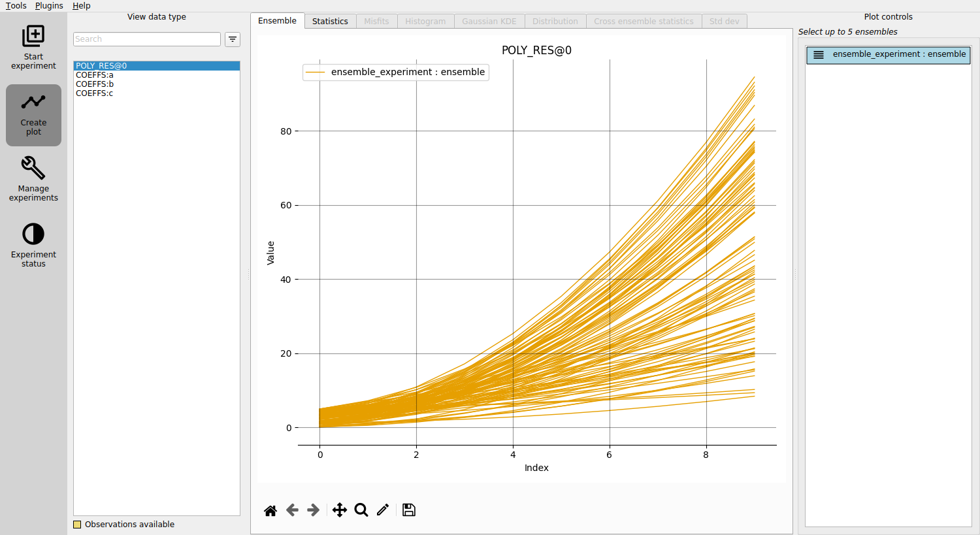Click the Observations available yellow swatch
This screenshot has width=980, height=535.
[77, 525]
